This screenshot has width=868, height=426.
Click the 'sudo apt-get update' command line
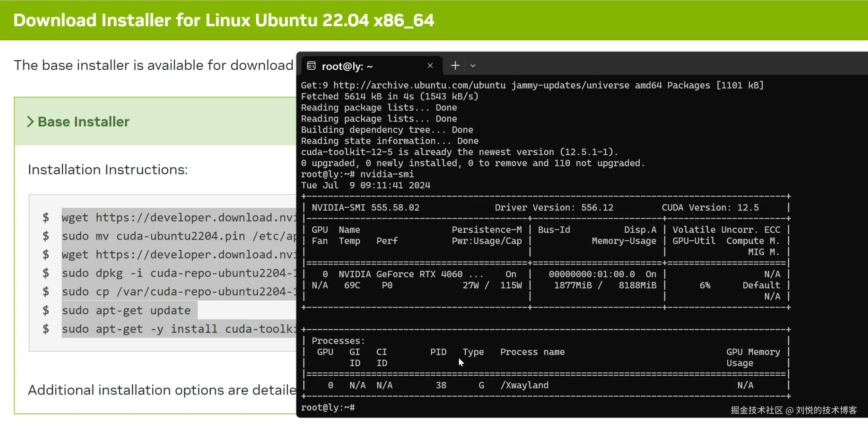[126, 310]
